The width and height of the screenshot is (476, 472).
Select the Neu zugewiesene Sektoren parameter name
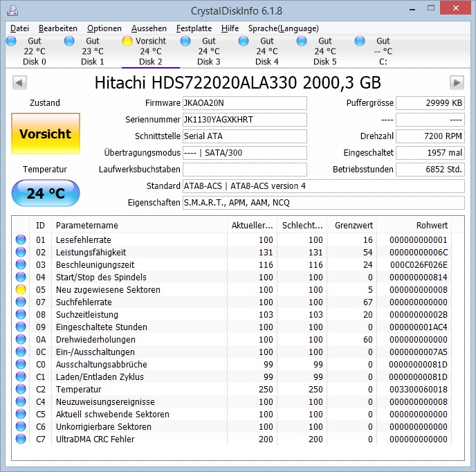(x=108, y=289)
